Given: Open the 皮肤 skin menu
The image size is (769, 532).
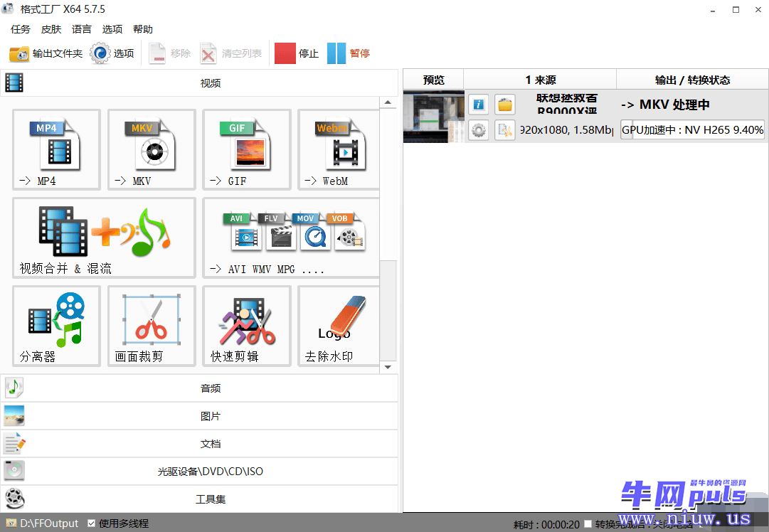Looking at the screenshot, I should 51,29.
